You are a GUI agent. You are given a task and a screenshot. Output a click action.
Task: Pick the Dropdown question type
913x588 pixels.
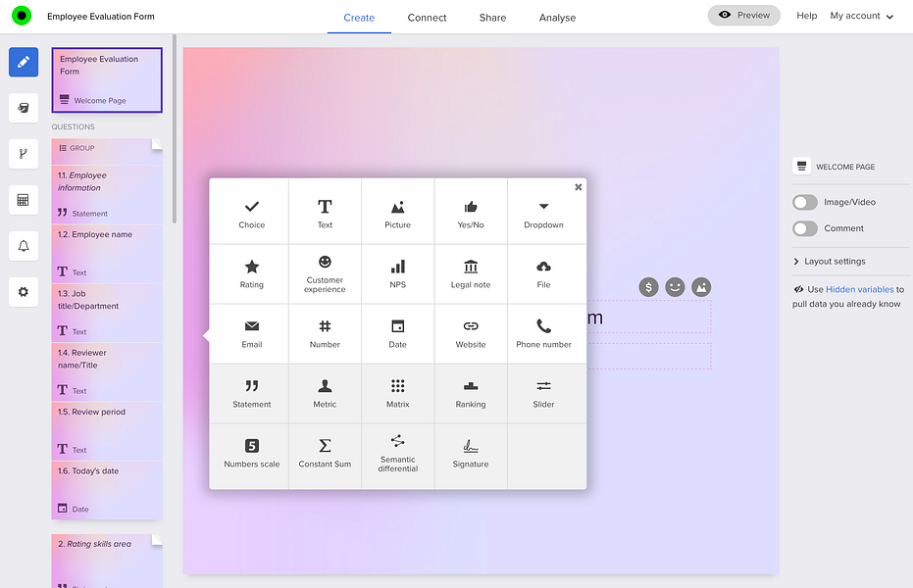(x=543, y=212)
